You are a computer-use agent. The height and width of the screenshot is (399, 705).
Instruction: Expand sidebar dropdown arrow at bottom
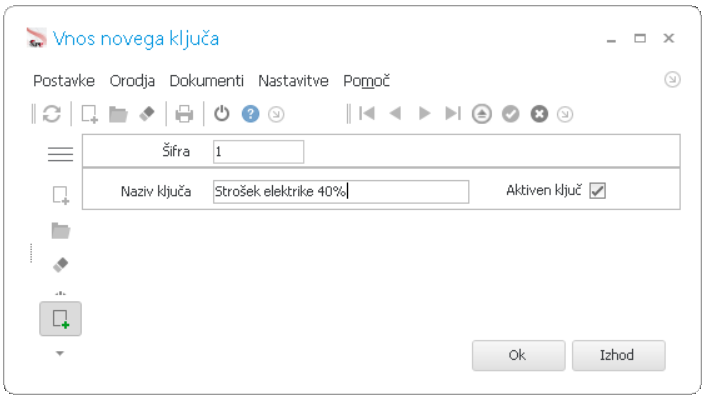60,354
